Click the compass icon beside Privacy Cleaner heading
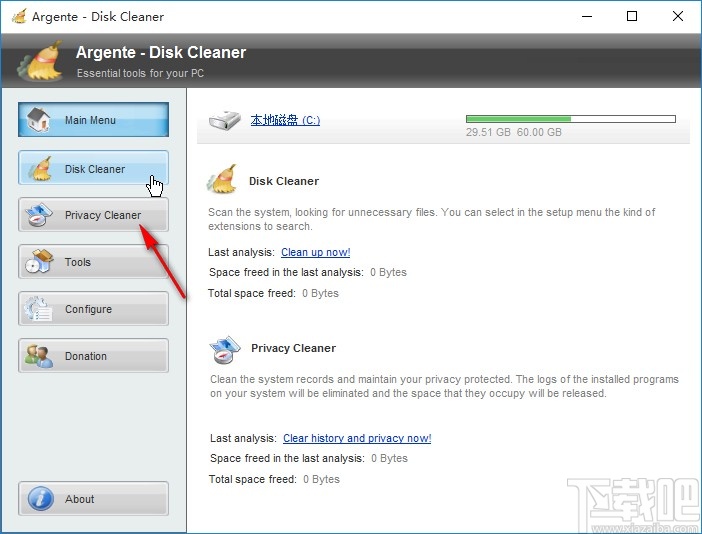The image size is (702, 534). click(x=225, y=350)
